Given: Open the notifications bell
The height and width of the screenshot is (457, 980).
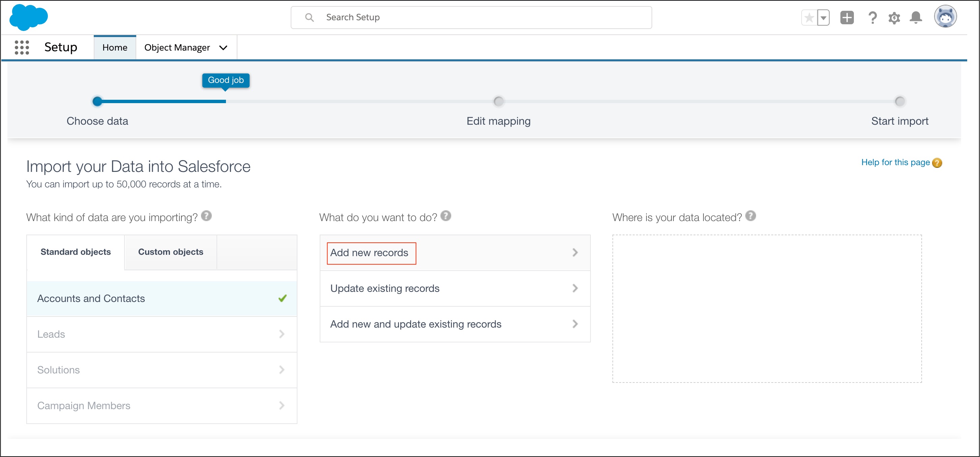Looking at the screenshot, I should point(916,18).
